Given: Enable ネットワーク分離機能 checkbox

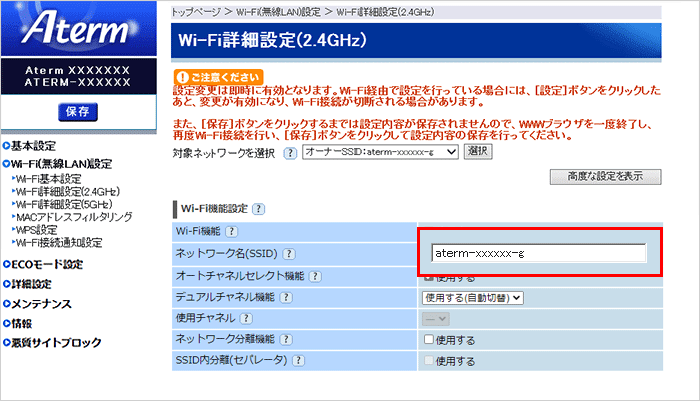Looking at the screenshot, I should 428,339.
